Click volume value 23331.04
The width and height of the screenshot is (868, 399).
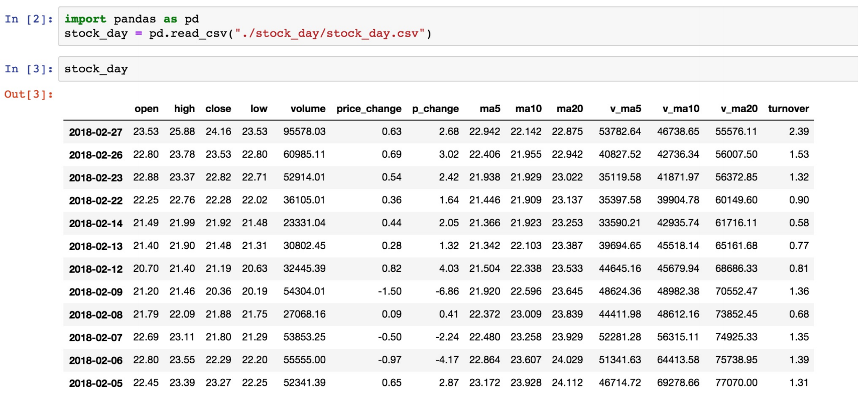tap(304, 223)
